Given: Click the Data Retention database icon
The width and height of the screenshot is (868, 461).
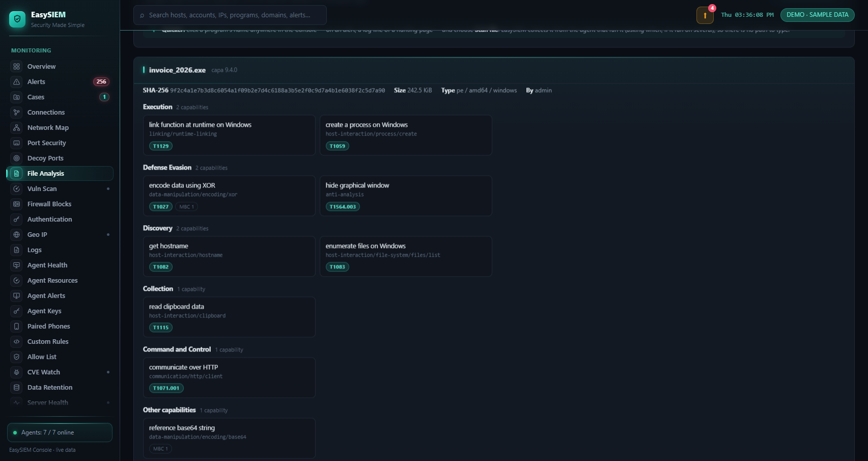Looking at the screenshot, I should tap(17, 388).
